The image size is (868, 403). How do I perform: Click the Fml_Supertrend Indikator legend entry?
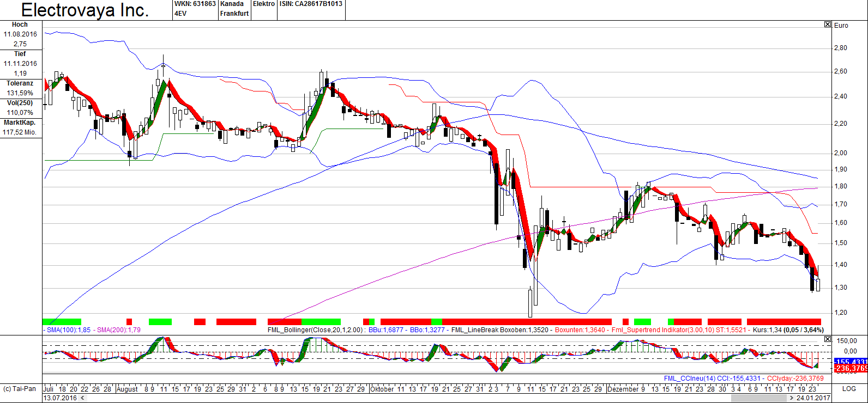pyautogui.click(x=679, y=330)
